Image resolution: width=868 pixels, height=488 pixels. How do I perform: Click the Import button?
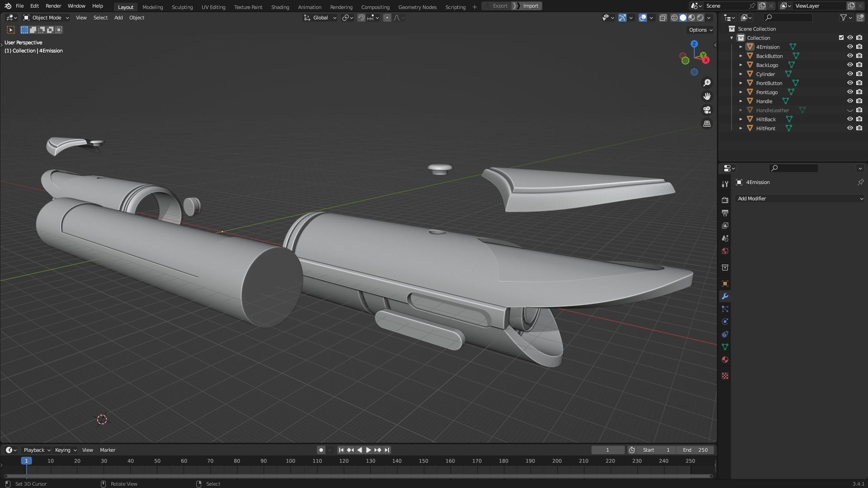pyautogui.click(x=527, y=6)
